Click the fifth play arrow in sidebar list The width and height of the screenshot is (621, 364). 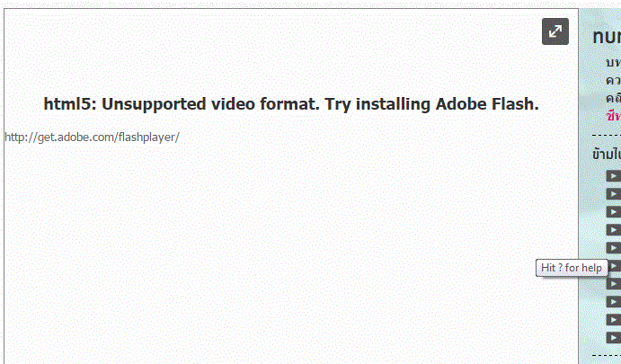coord(613,248)
